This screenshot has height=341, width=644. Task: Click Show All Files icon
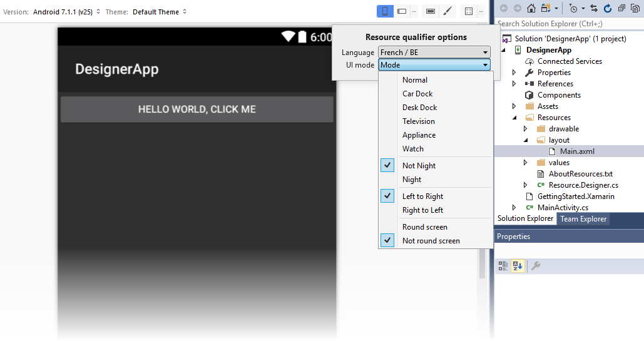[x=635, y=8]
